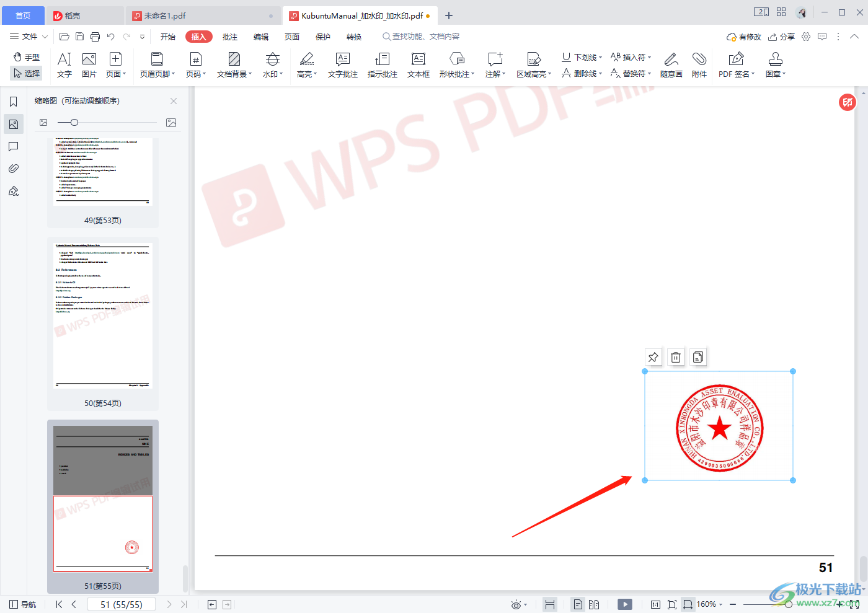Open the shape annotation (形状批注) dropdown
This screenshot has width=868, height=613.
click(457, 65)
